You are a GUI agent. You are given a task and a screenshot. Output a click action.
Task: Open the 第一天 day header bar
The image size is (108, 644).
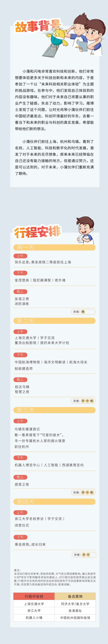[54, 247]
